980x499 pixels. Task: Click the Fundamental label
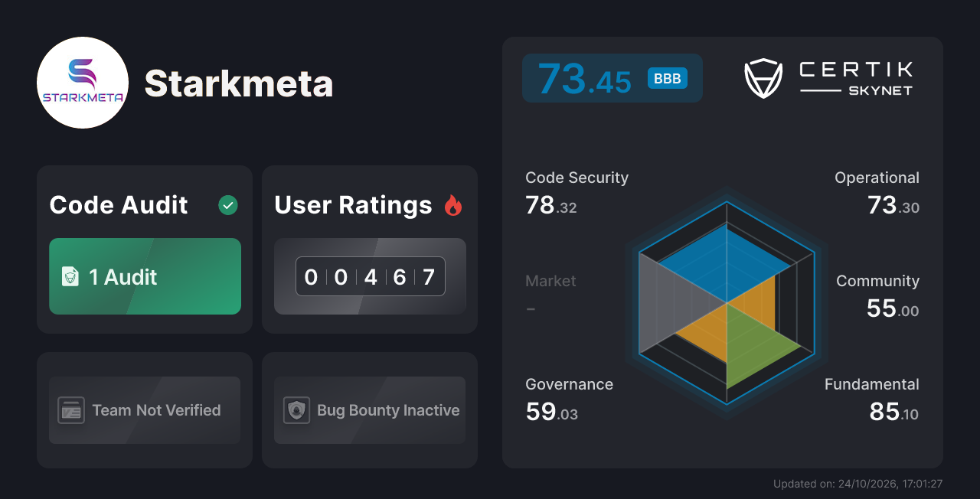tap(872, 384)
